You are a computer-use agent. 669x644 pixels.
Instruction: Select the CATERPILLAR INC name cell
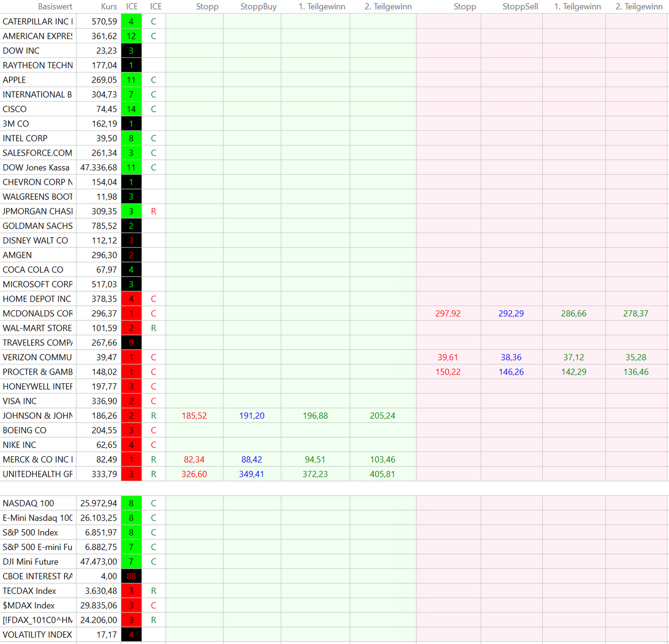(x=38, y=21)
